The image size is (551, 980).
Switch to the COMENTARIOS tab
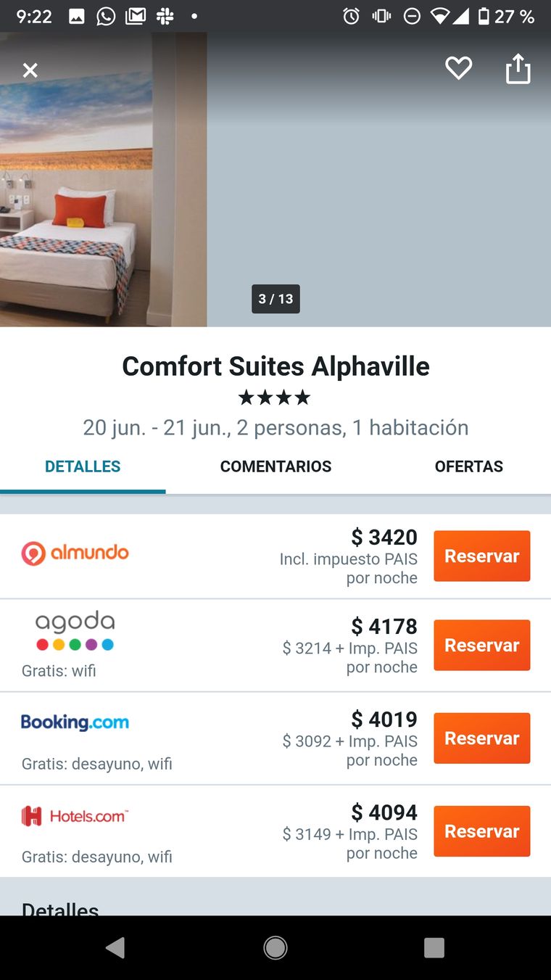(x=275, y=466)
